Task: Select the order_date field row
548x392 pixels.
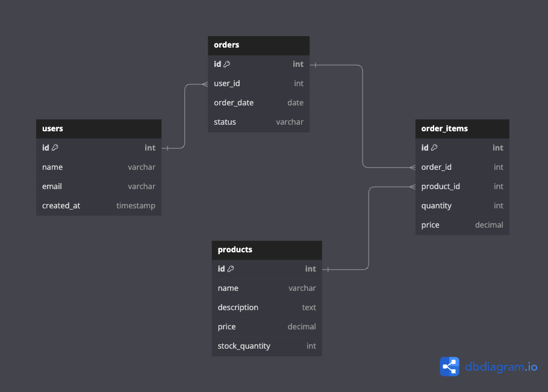Action: [x=258, y=102]
